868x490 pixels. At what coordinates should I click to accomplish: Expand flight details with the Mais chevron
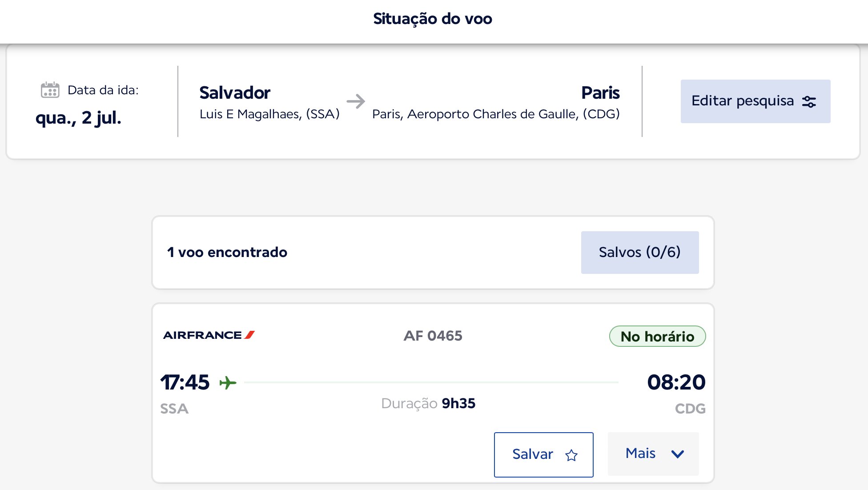pos(678,454)
